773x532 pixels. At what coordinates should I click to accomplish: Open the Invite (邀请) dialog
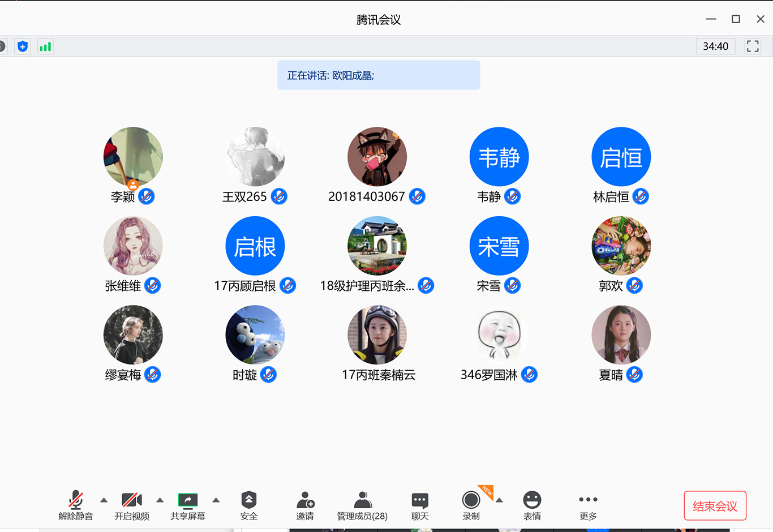[x=305, y=505]
